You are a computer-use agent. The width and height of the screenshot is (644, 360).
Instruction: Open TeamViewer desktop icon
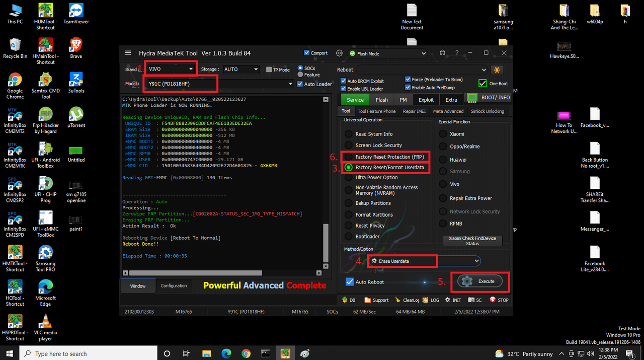76,14
